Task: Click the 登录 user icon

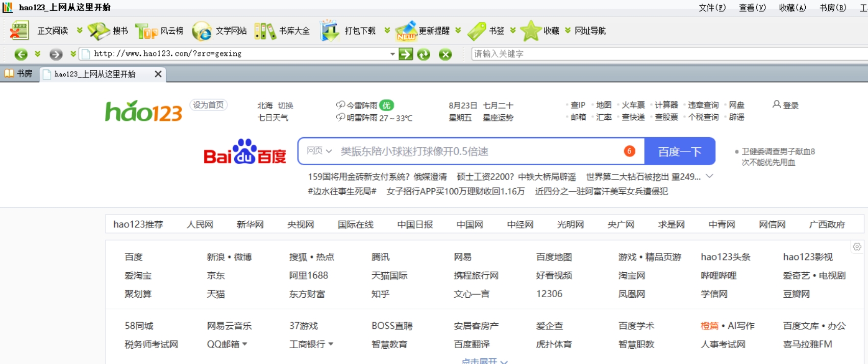Action: [777, 105]
